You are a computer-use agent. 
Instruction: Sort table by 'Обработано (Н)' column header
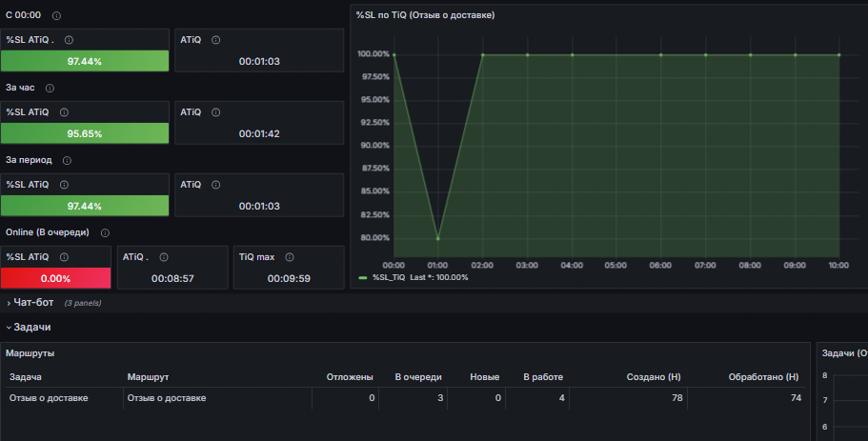(764, 377)
